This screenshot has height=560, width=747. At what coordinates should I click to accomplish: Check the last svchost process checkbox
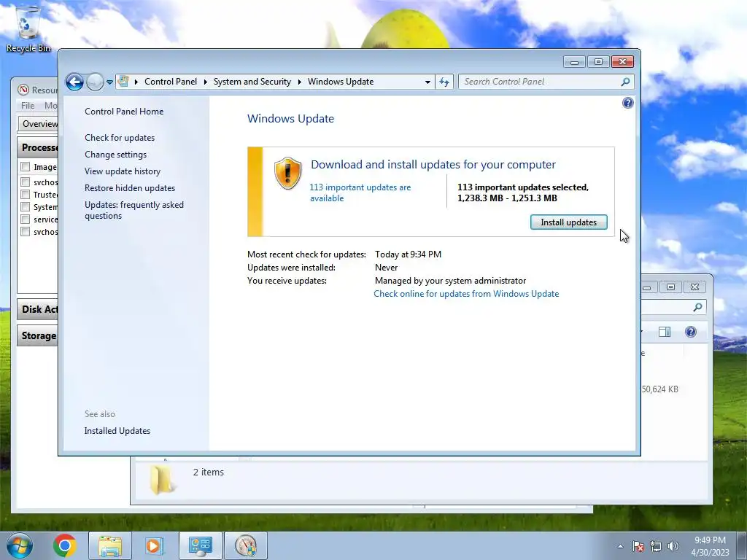26,231
